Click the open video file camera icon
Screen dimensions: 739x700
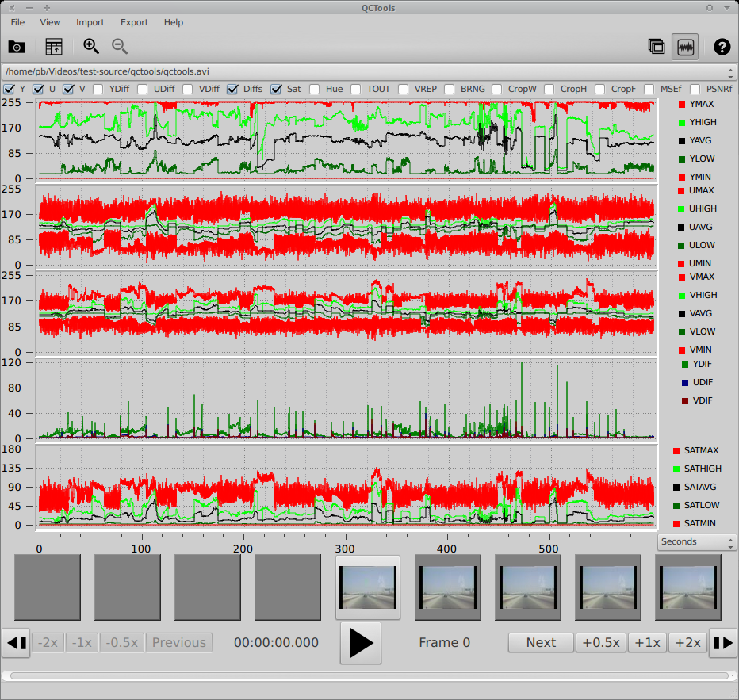pos(17,47)
